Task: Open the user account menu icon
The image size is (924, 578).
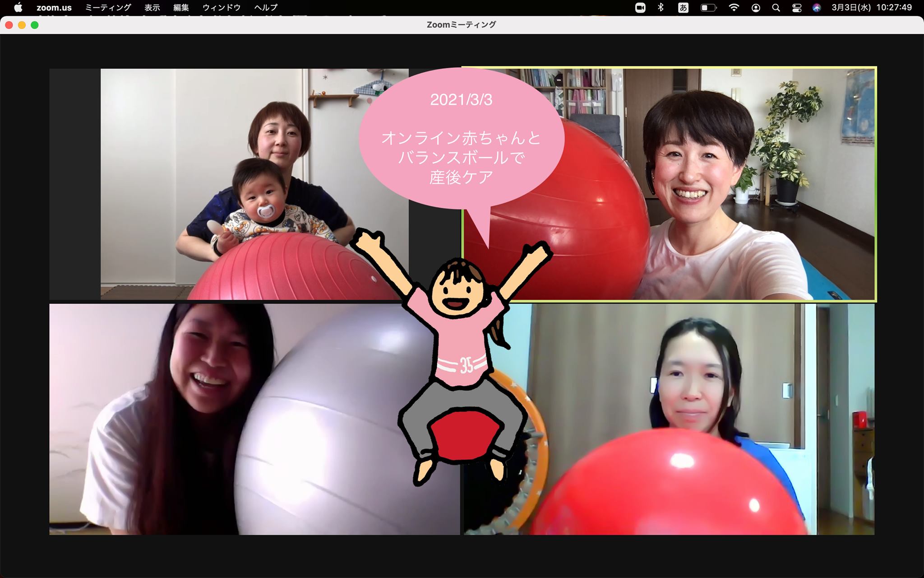Action: tap(756, 8)
